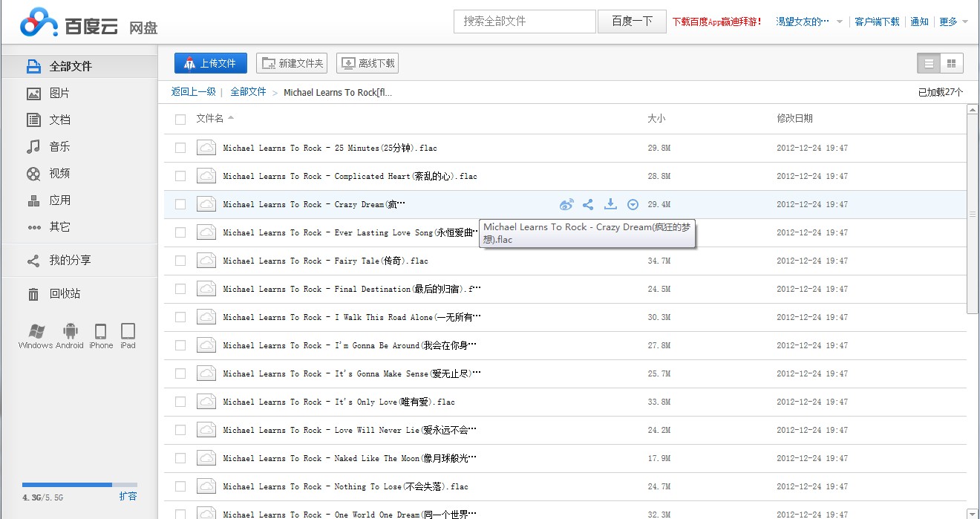The width and height of the screenshot is (980, 519).
Task: Open 文档 category in sidebar
Action: pyautogui.click(x=79, y=120)
